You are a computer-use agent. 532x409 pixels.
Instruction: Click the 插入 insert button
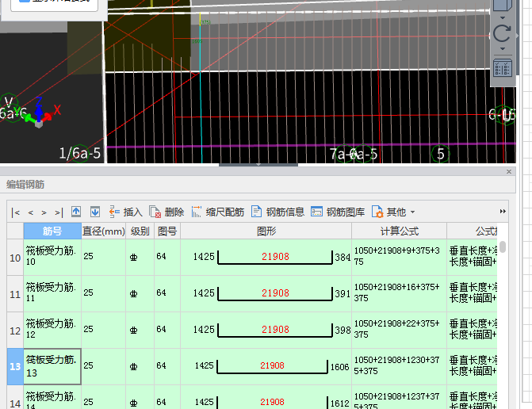[x=125, y=212]
